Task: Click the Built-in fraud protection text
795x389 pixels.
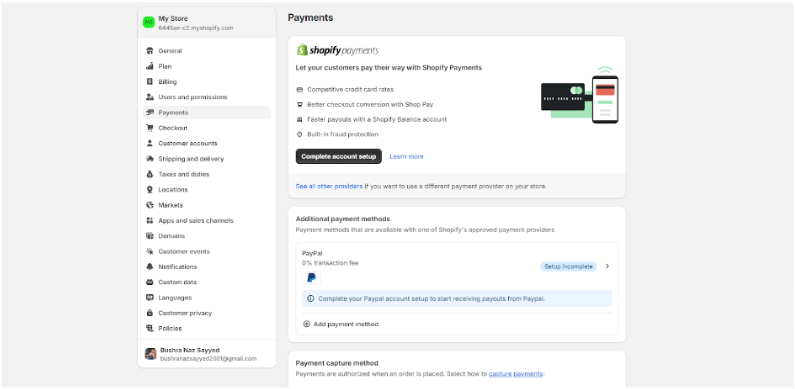Action: point(343,134)
